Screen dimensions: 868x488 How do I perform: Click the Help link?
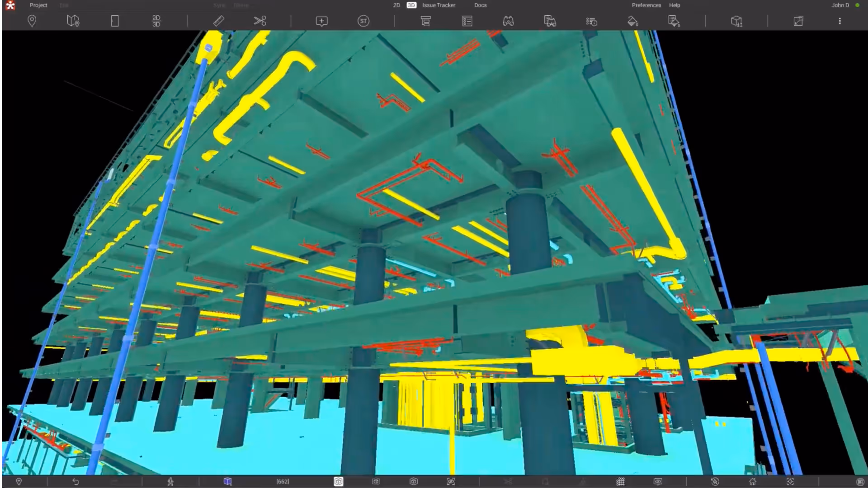coord(675,5)
